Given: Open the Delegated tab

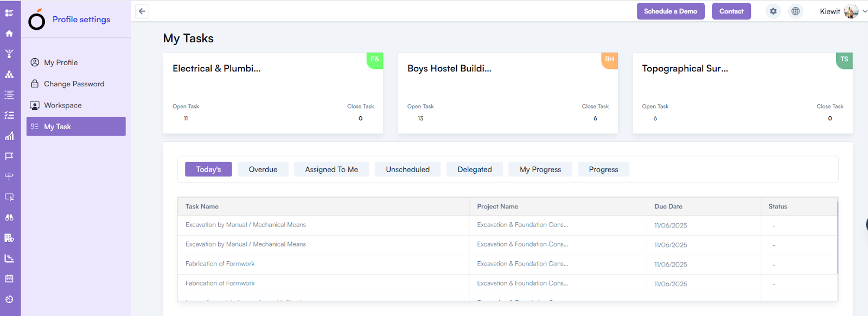Looking at the screenshot, I should (475, 169).
